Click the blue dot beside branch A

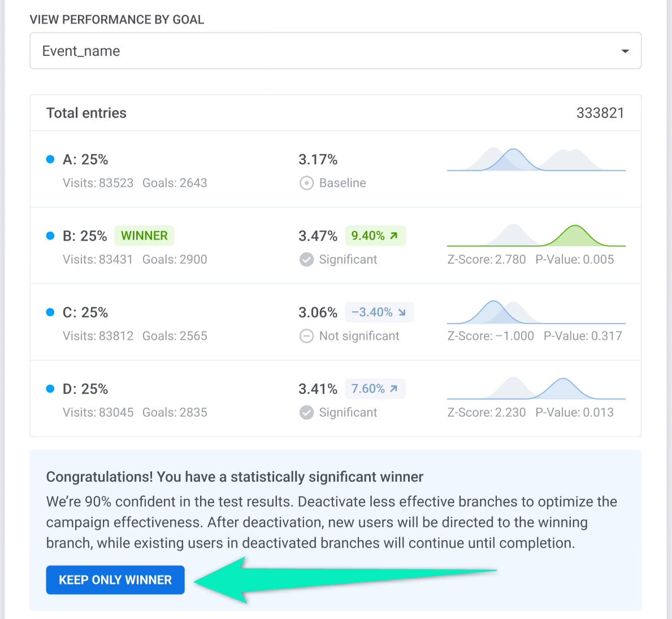(50, 160)
